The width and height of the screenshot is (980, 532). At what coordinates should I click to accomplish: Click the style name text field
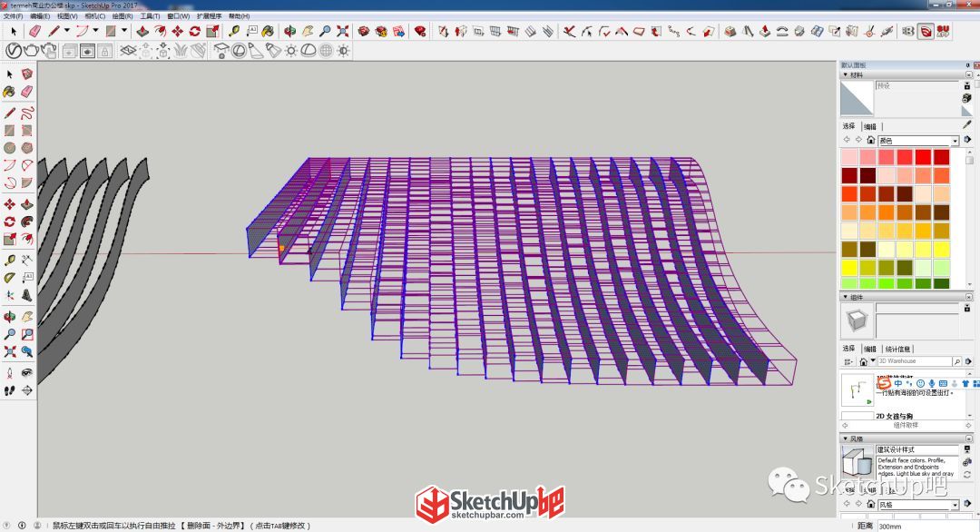pyautogui.click(x=916, y=449)
